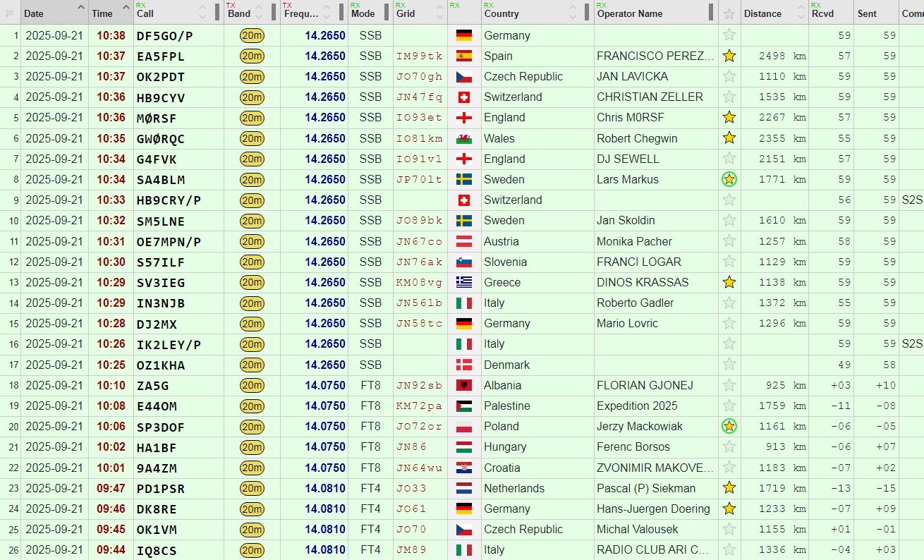Toggle the favorite star for OK2PDT
The image size is (924, 560).
point(729,76)
